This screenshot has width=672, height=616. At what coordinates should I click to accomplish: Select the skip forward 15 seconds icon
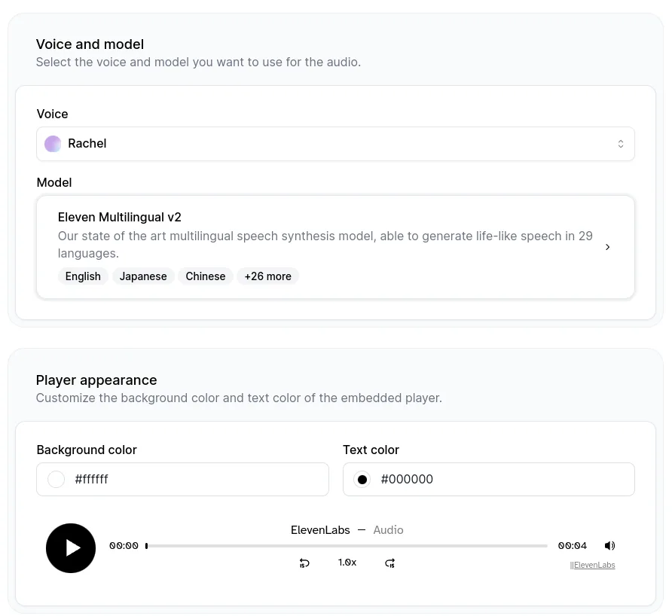(389, 563)
